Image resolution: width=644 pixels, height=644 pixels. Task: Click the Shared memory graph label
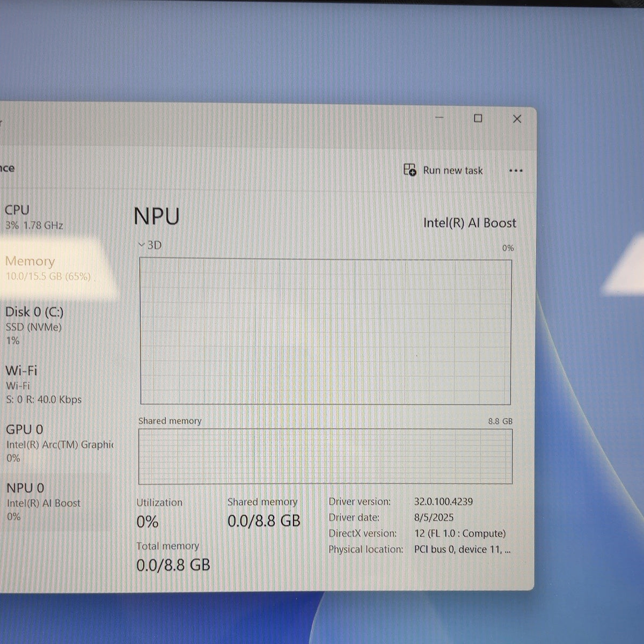click(170, 421)
